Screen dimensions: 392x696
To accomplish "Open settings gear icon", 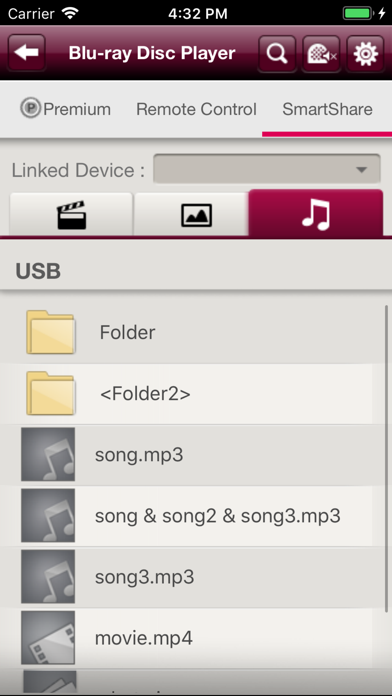I will pyautogui.click(x=365, y=53).
